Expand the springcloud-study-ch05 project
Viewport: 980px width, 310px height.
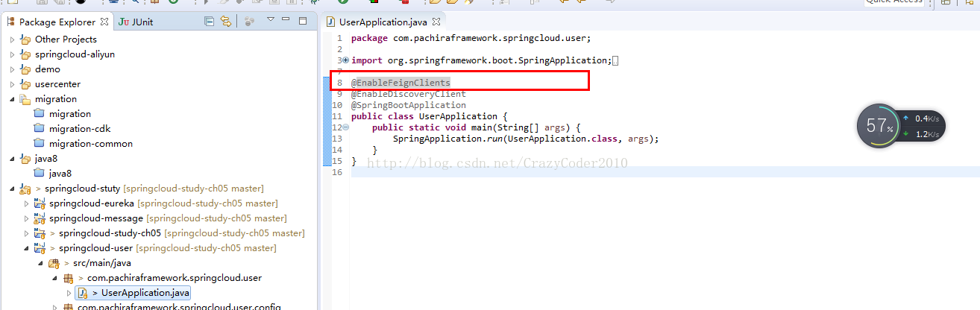[x=27, y=232]
